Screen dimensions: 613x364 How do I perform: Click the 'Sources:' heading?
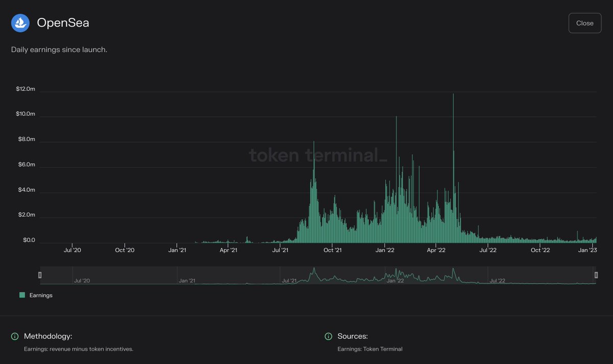point(352,336)
